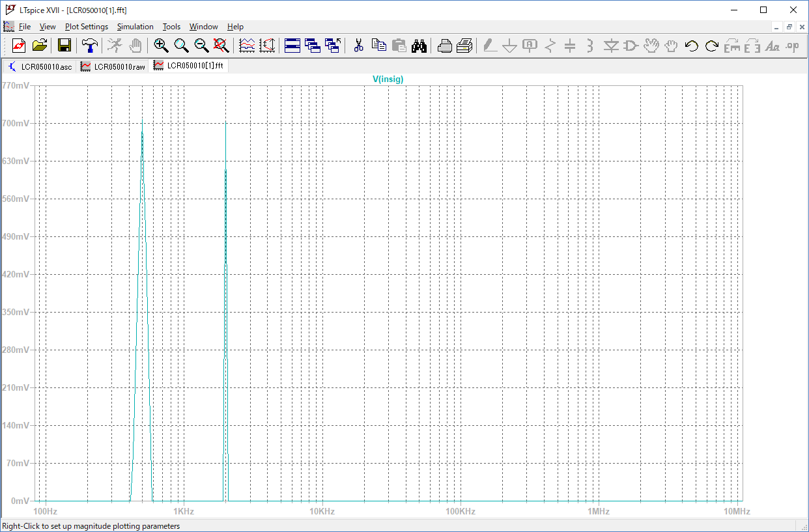The width and height of the screenshot is (809, 532).
Task: Click the V(insig) trace label
Action: 388,79
